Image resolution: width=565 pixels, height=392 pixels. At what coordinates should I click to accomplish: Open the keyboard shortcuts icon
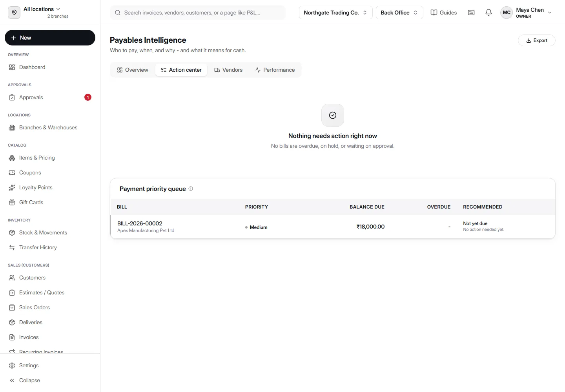pos(471,13)
